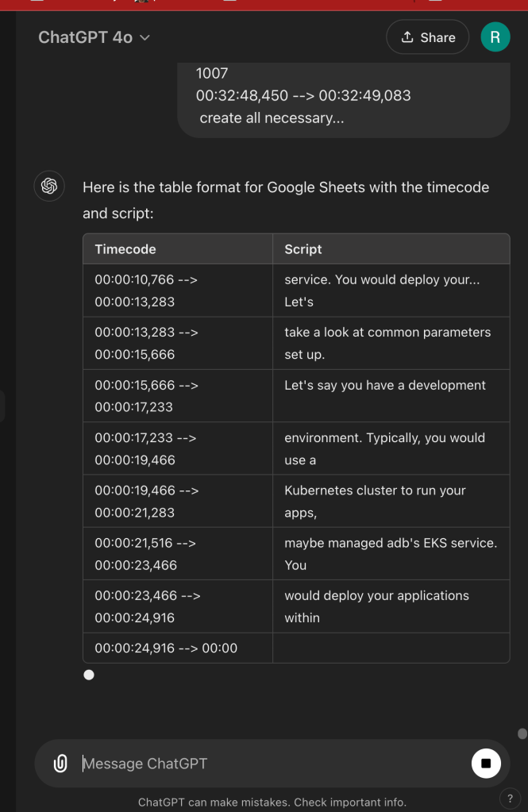Select cell "service. You would deploy your... Let's"

point(391,291)
